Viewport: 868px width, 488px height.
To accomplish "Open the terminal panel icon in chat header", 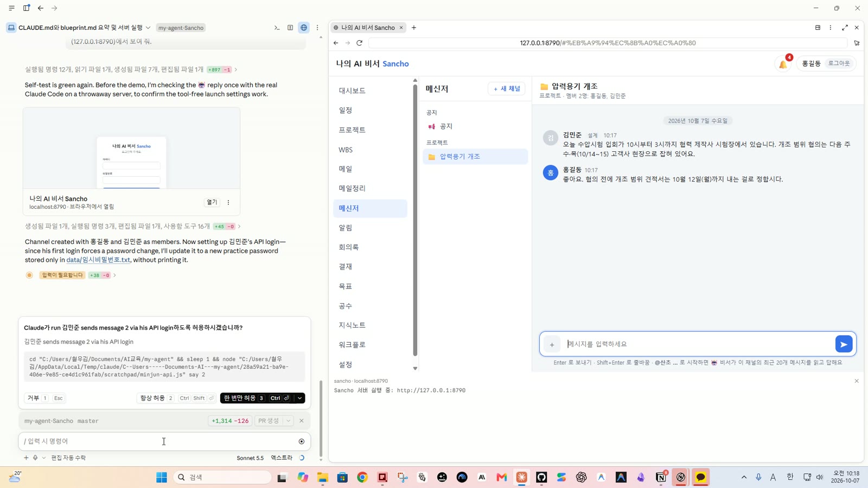I will click(x=277, y=28).
